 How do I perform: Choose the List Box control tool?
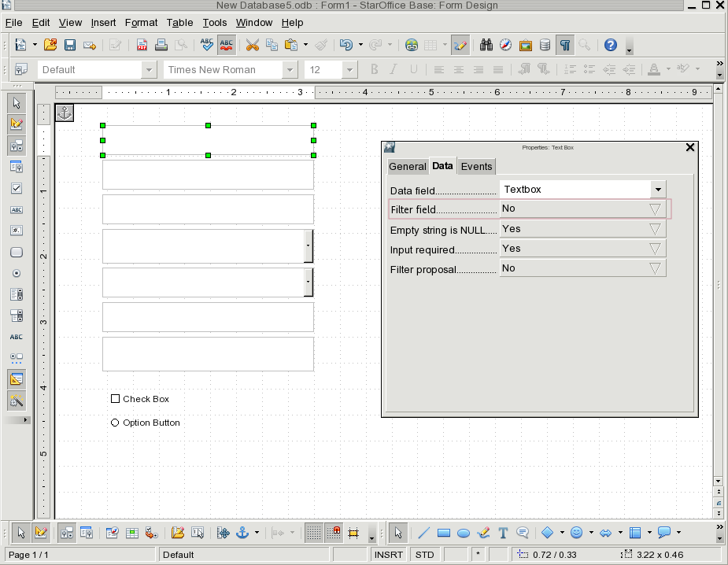click(x=17, y=295)
